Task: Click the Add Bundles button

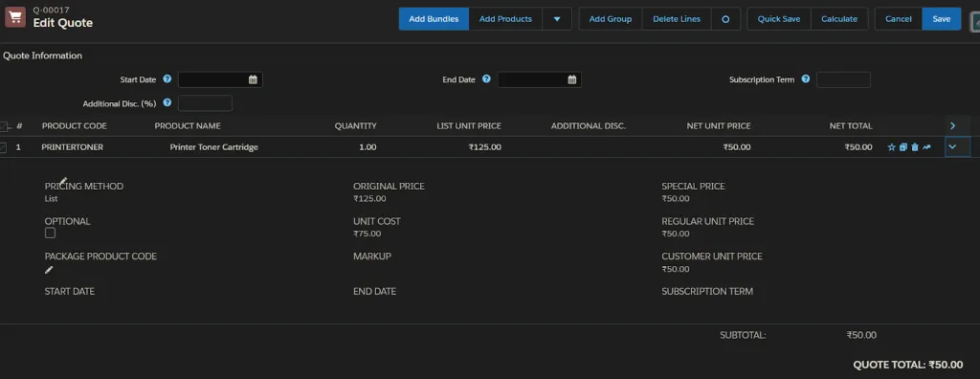Action: [434, 19]
